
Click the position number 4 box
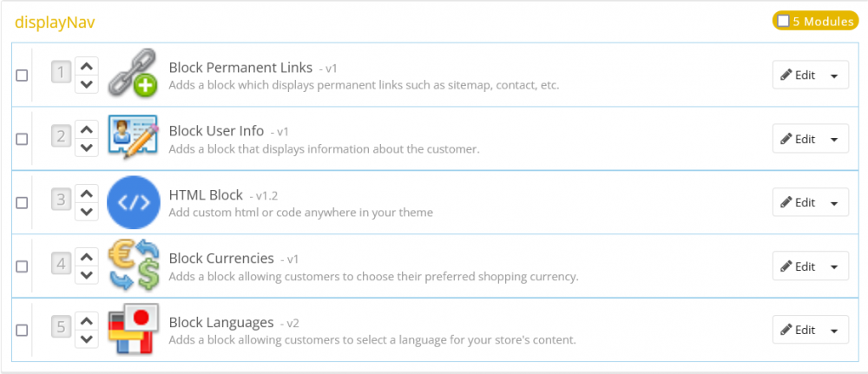(61, 263)
